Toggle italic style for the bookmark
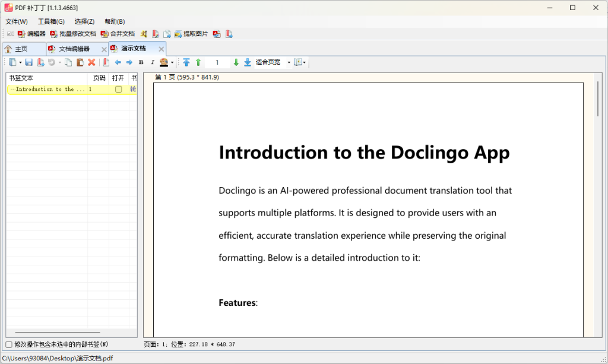608x364 pixels. coord(152,62)
